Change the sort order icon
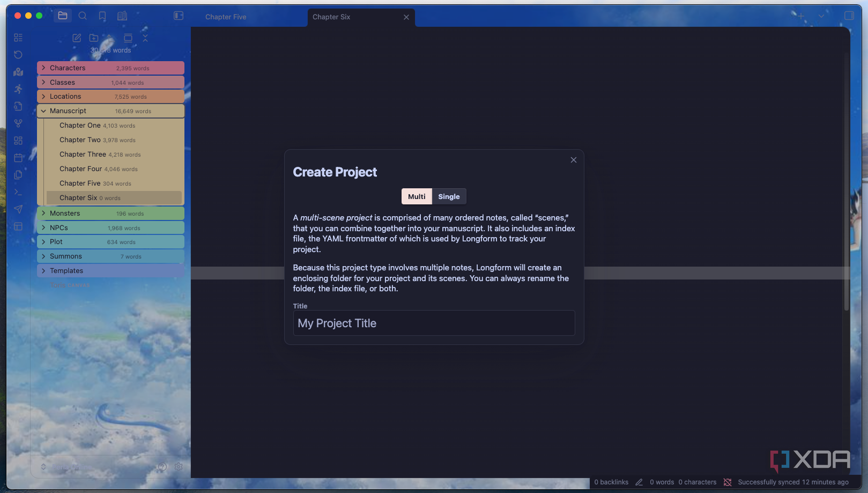This screenshot has height=493, width=868. pyautogui.click(x=110, y=38)
